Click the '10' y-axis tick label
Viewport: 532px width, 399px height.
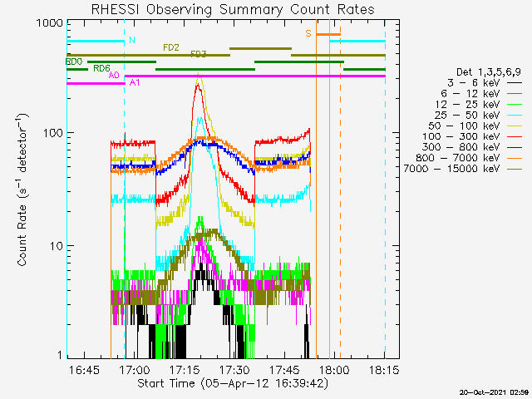[57, 246]
